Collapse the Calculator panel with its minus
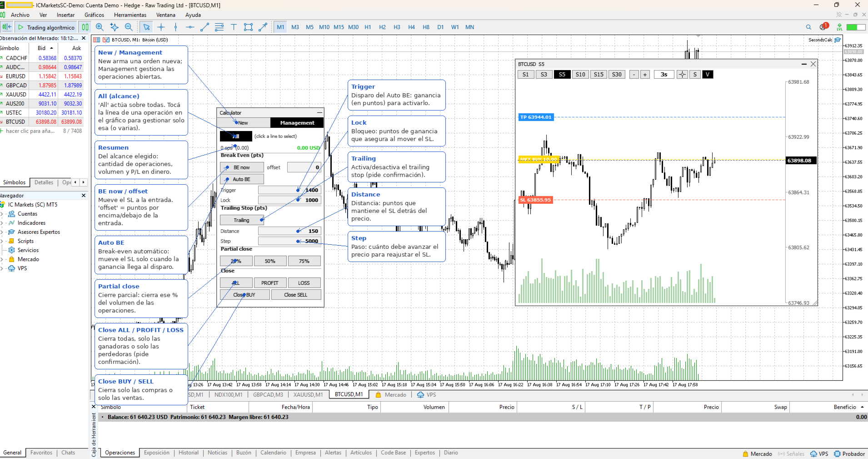 [319, 112]
